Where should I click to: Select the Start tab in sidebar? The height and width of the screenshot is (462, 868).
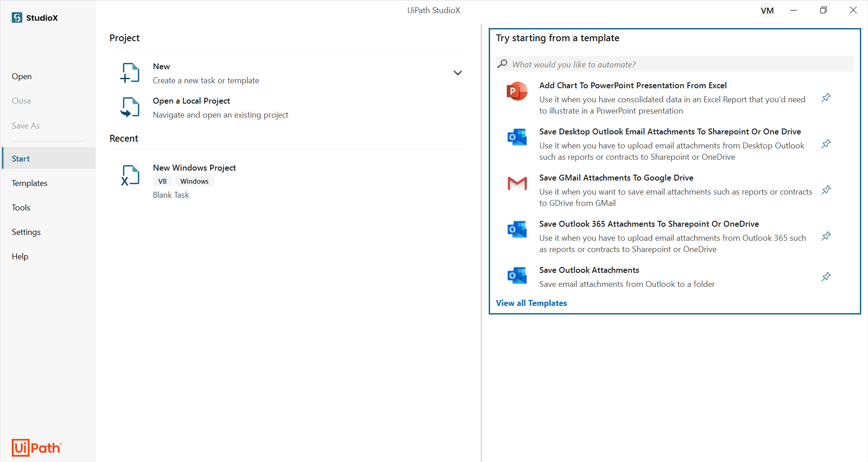coord(49,158)
